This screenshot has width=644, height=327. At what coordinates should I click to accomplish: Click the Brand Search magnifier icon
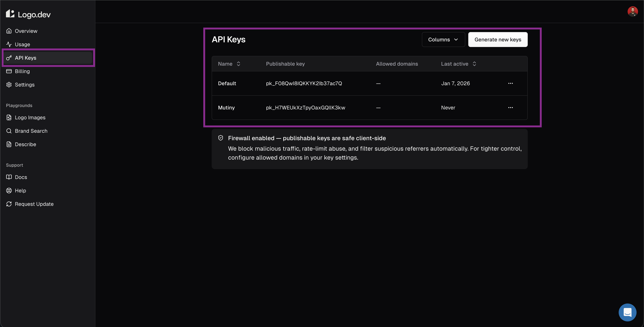(9, 131)
